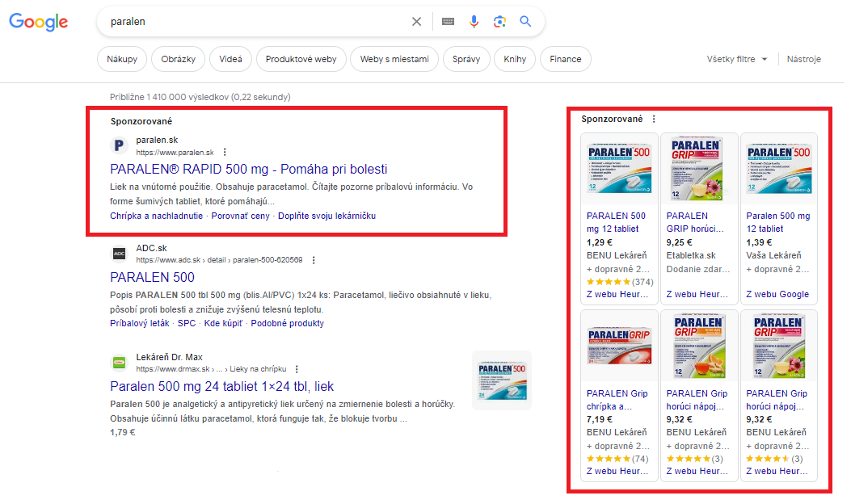Open Paralen 500 mg 24 tabliet result
Viewport: 851px width, 504px height.
click(x=222, y=387)
